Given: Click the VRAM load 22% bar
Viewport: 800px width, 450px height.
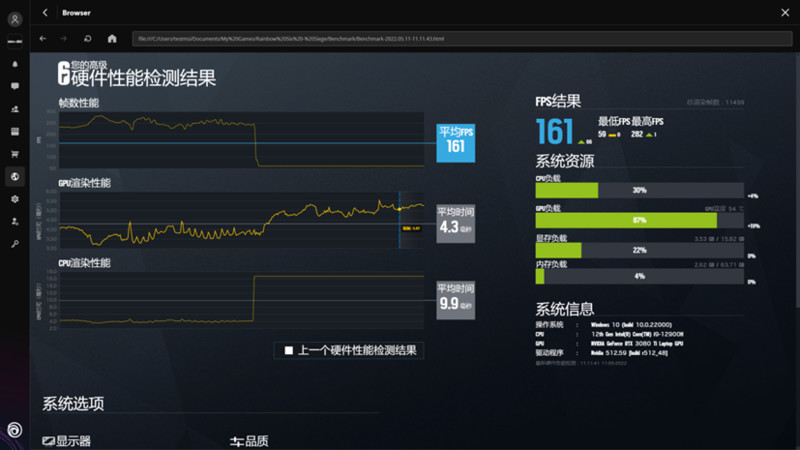Looking at the screenshot, I should pyautogui.click(x=639, y=250).
